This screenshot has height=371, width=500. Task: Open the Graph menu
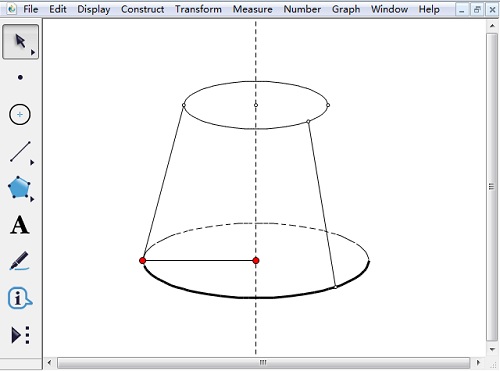[x=346, y=9]
